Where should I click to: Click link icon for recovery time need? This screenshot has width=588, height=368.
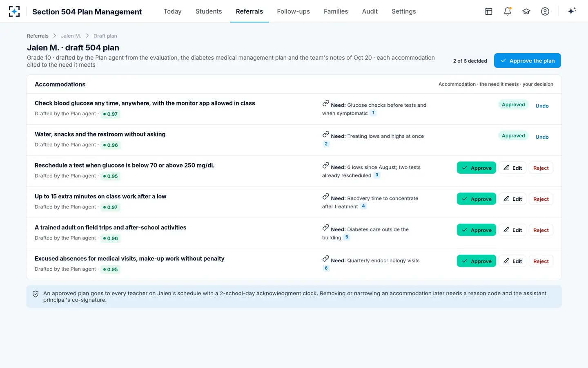[x=325, y=196]
